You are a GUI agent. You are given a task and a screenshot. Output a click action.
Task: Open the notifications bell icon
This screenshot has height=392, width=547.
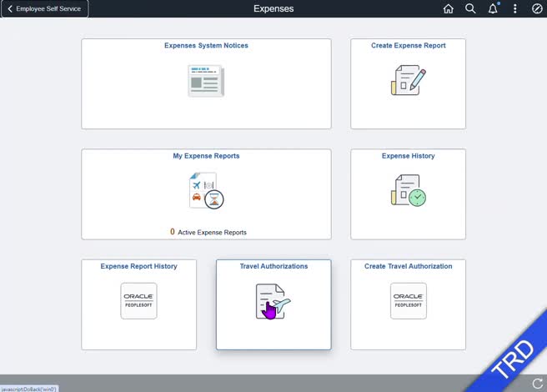493,8
